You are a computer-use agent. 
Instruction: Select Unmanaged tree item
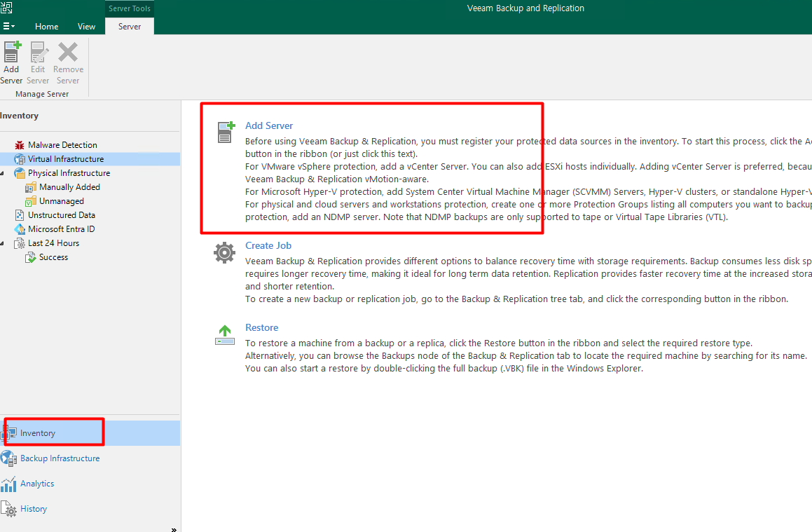click(62, 201)
